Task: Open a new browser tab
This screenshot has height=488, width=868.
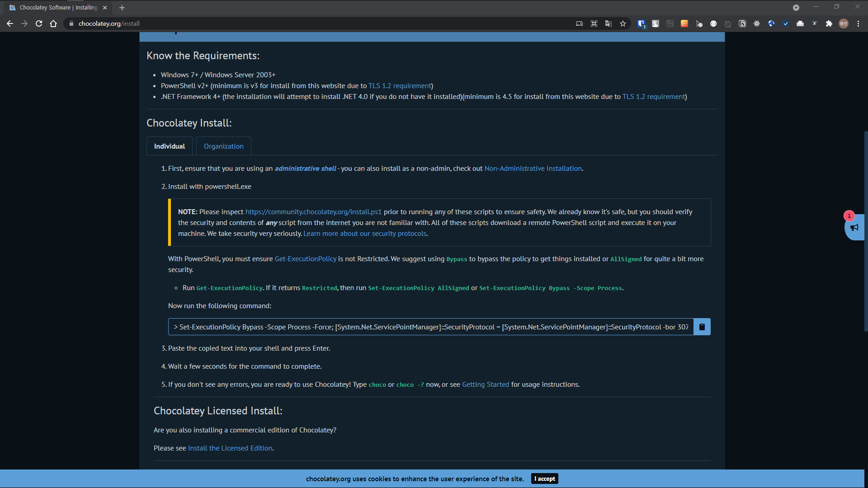Action: pyautogui.click(x=122, y=8)
